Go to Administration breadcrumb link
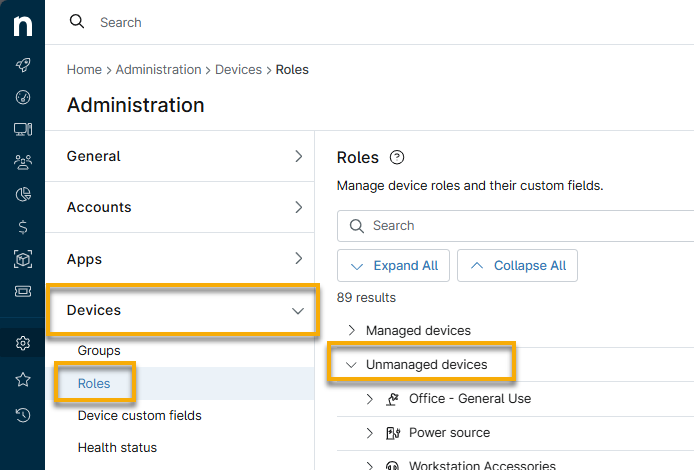 pyautogui.click(x=158, y=69)
